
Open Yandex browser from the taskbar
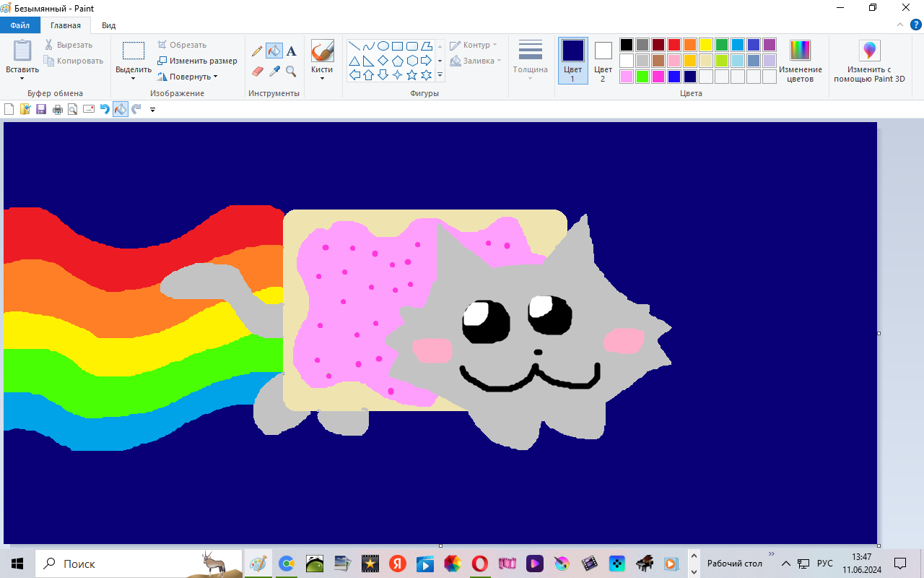(x=398, y=564)
